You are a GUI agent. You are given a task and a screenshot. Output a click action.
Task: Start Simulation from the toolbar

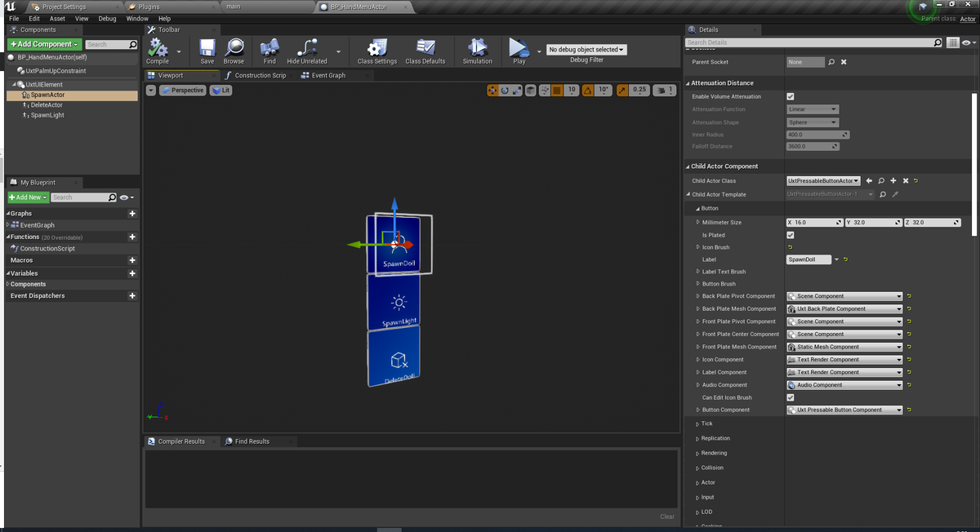tap(478, 49)
